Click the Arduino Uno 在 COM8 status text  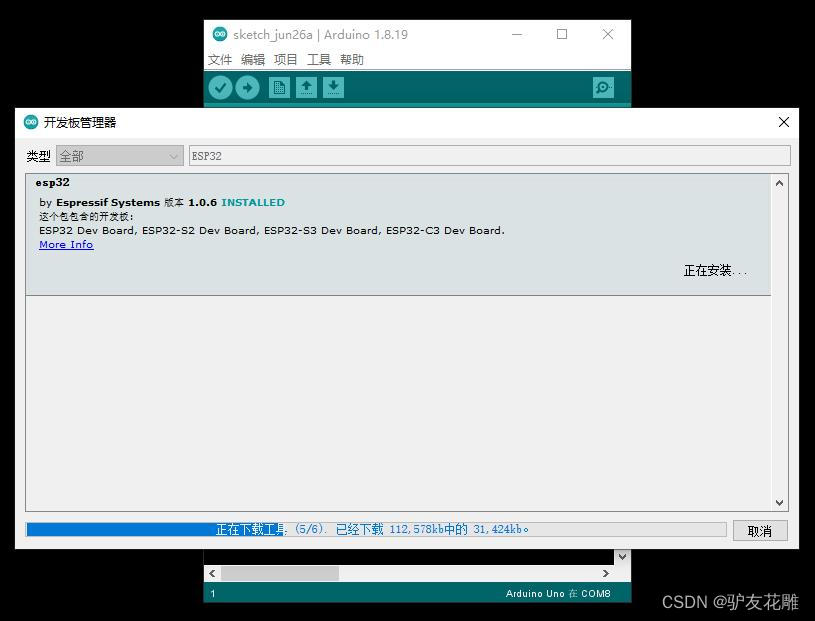pos(558,593)
